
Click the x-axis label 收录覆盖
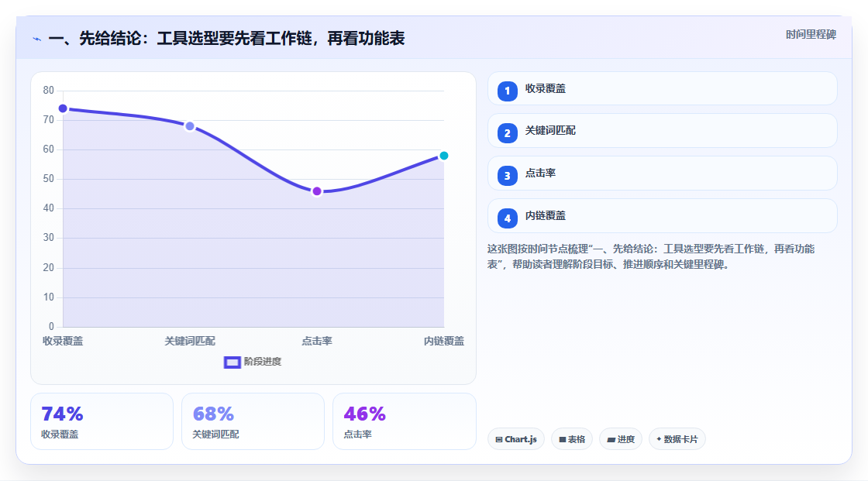63,341
